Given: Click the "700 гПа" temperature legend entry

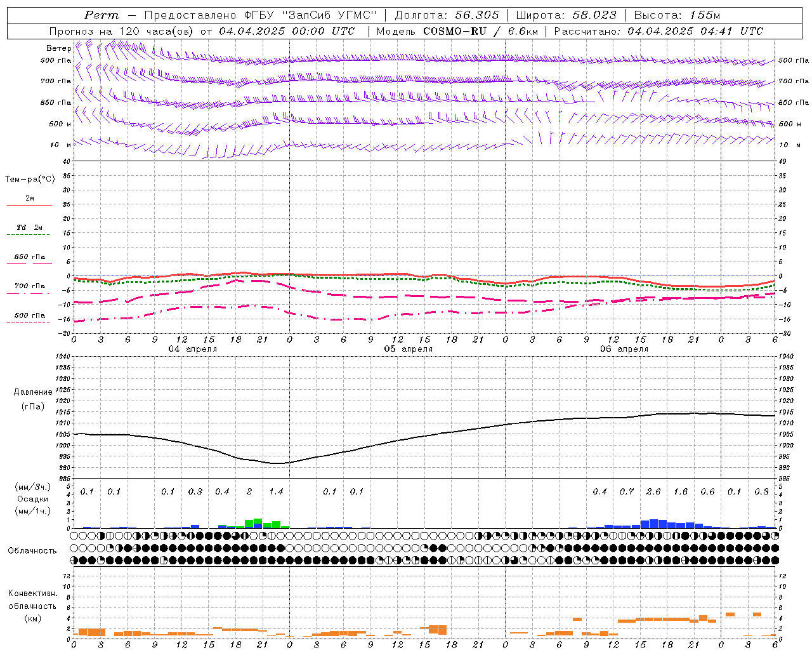Looking at the screenshot, I should (29, 286).
